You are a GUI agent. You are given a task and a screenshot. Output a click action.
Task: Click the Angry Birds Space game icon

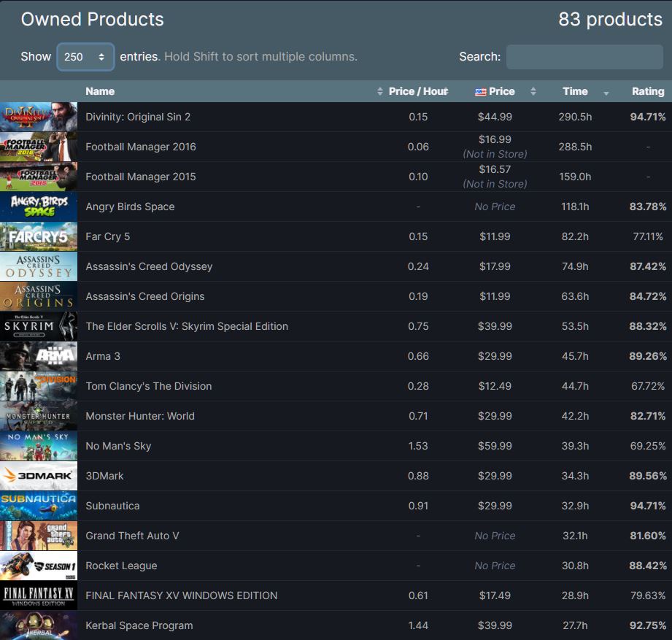point(38,207)
